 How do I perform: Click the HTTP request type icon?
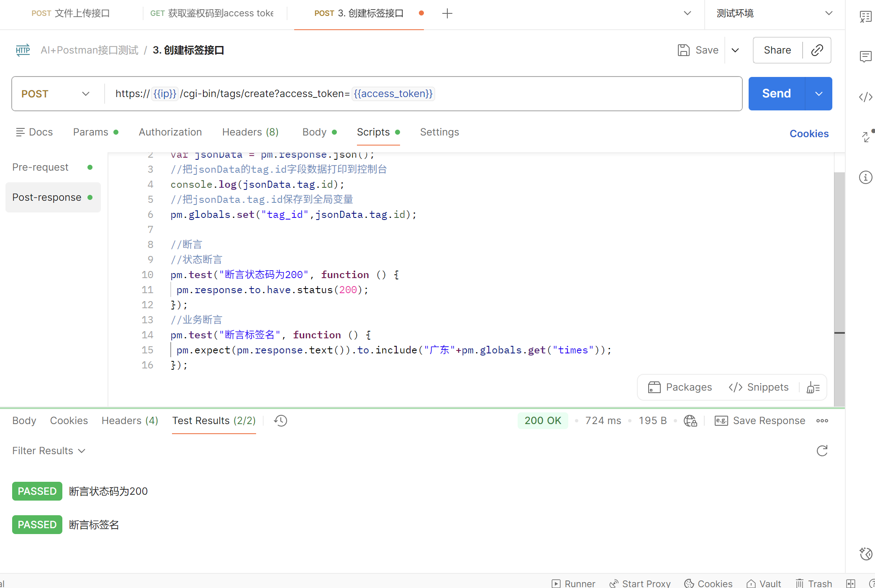tap(23, 50)
